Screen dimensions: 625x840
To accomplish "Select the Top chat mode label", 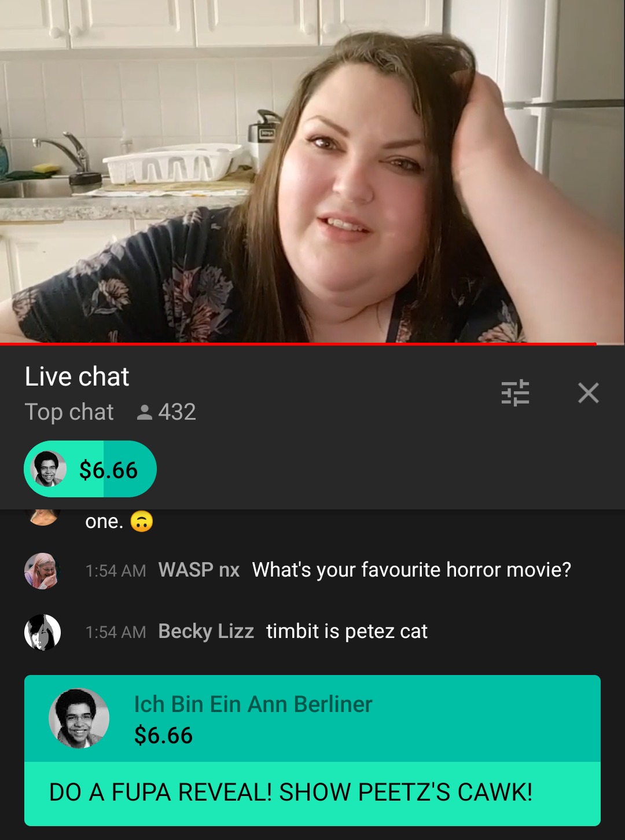I will coord(69,412).
